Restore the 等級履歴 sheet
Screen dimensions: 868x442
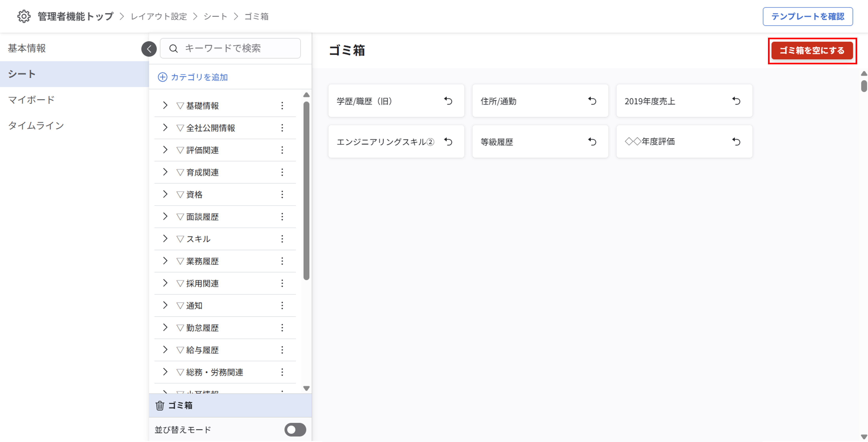pos(592,142)
